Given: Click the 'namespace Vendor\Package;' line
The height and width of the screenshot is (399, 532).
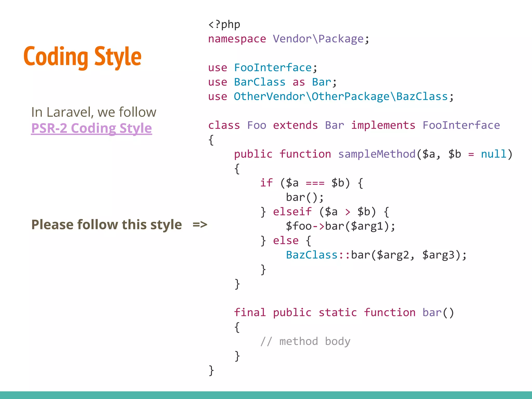Looking at the screenshot, I should 289,39.
